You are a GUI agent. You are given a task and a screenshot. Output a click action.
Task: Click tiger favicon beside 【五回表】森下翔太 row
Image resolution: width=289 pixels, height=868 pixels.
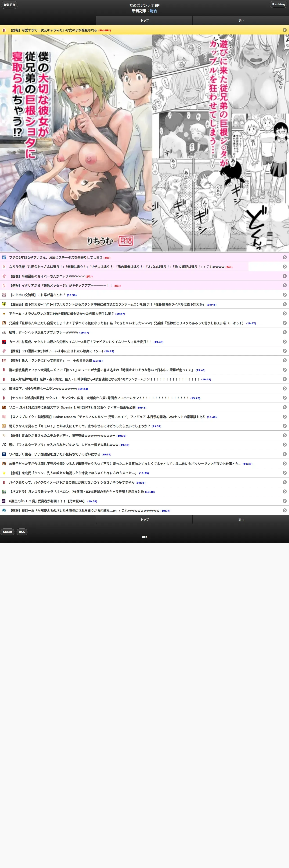coord(4,304)
